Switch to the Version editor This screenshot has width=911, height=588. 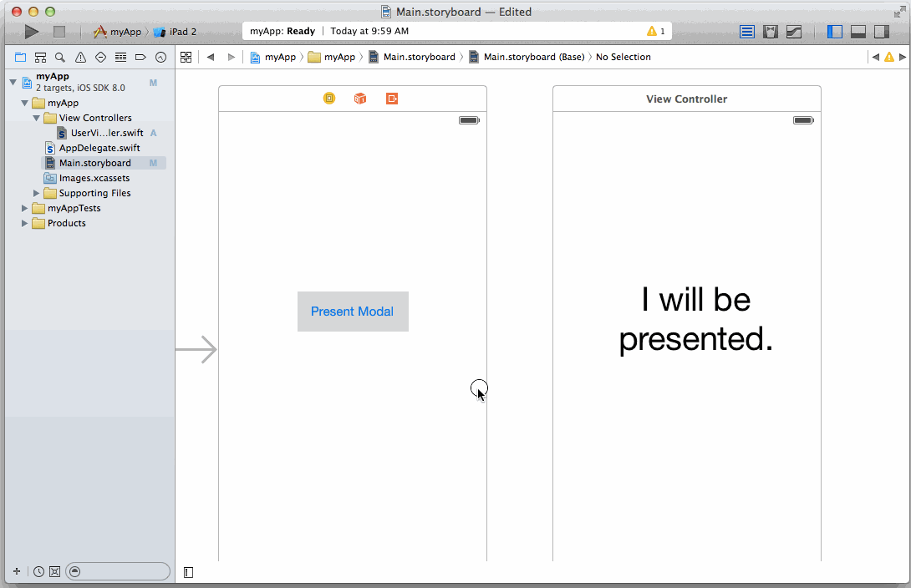click(x=794, y=32)
